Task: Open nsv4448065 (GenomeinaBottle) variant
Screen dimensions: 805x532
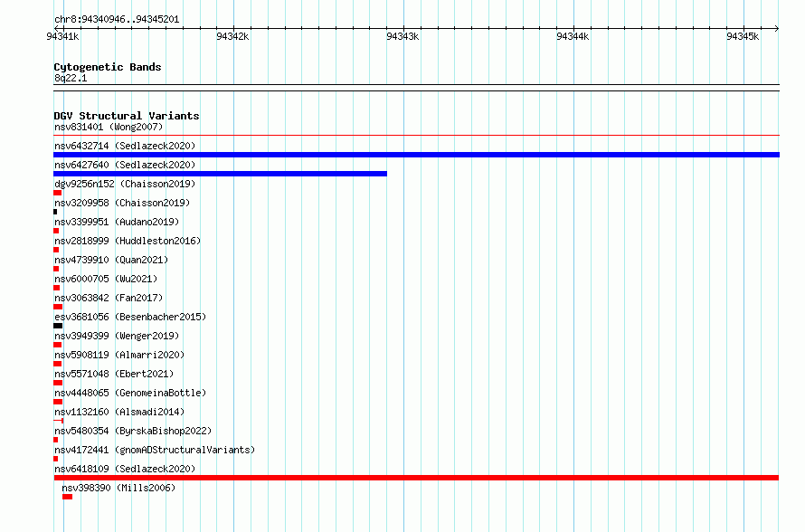Action: pos(130,393)
